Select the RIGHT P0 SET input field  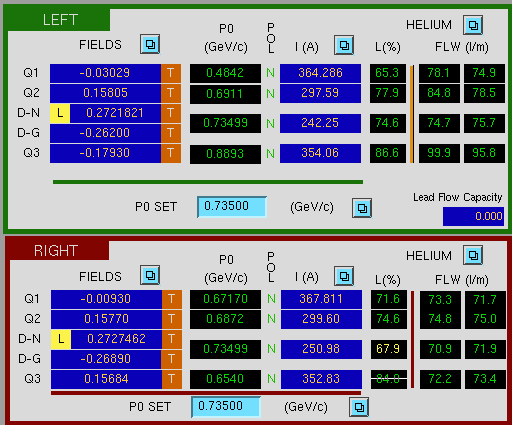tap(226, 407)
